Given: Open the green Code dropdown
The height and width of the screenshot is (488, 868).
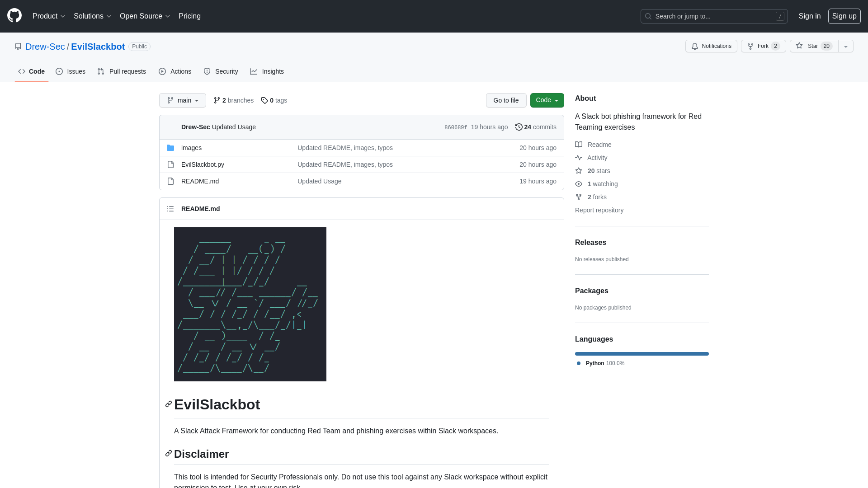Looking at the screenshot, I should point(547,100).
